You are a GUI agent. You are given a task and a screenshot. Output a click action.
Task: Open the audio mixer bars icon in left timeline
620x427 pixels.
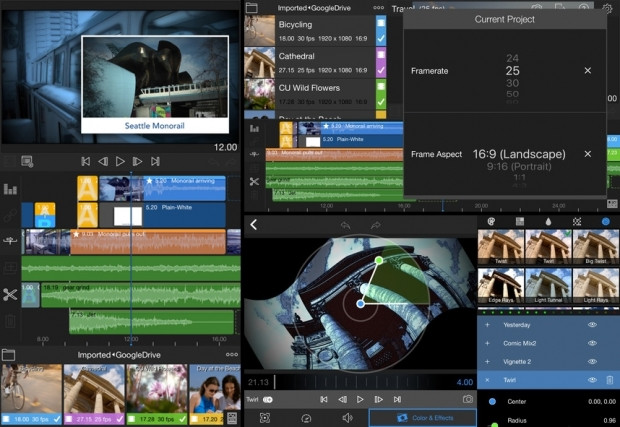[10, 189]
